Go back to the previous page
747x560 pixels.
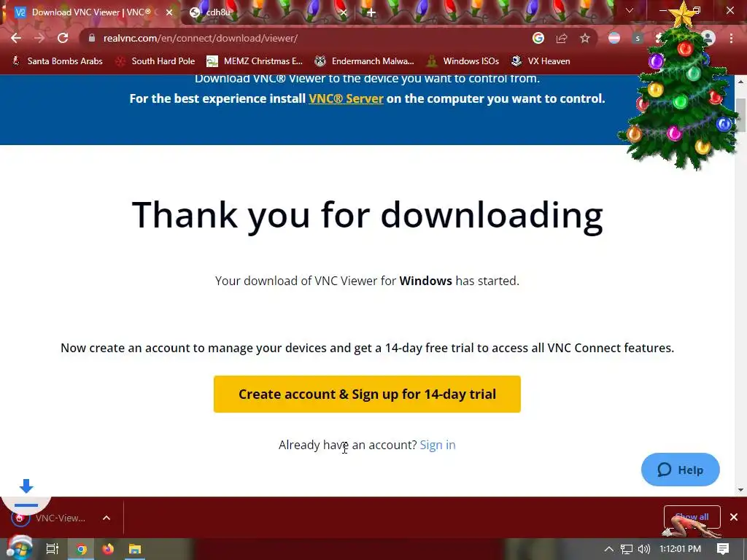pyautogui.click(x=16, y=38)
